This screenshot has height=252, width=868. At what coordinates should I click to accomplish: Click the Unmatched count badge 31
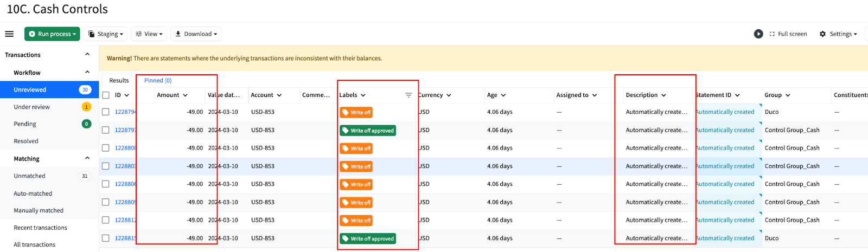85,176
